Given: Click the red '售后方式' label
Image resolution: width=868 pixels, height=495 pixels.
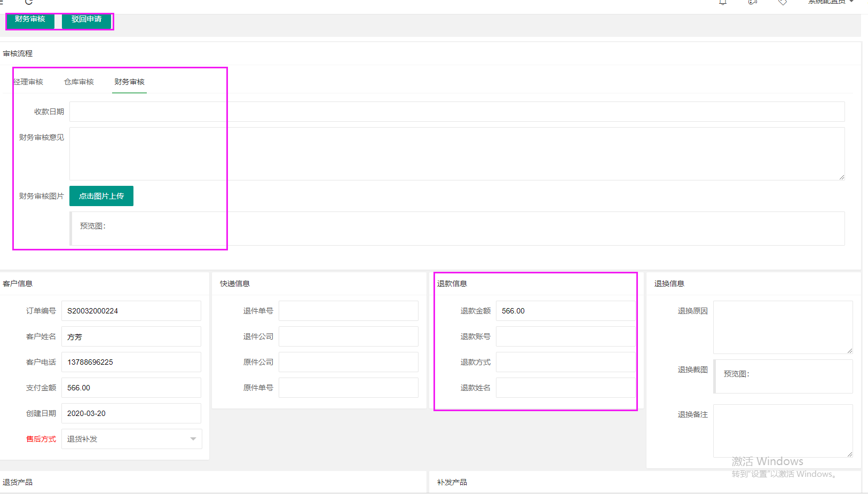Looking at the screenshot, I should [41, 439].
